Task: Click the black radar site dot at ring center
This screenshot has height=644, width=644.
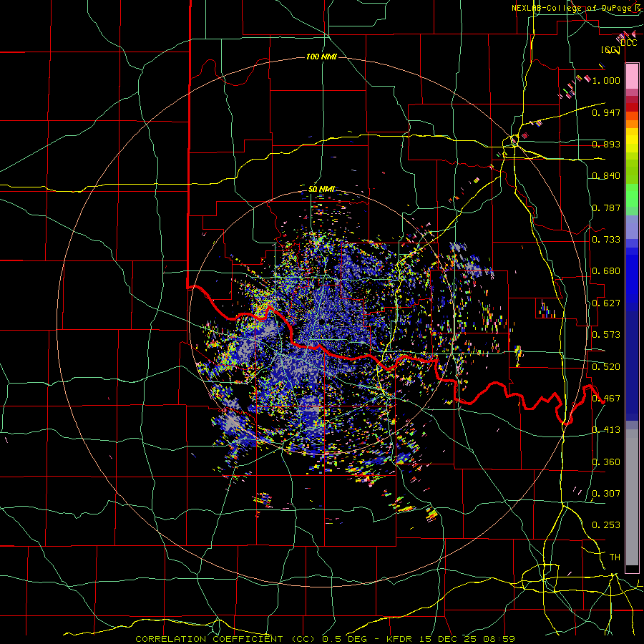Action: click(x=321, y=322)
